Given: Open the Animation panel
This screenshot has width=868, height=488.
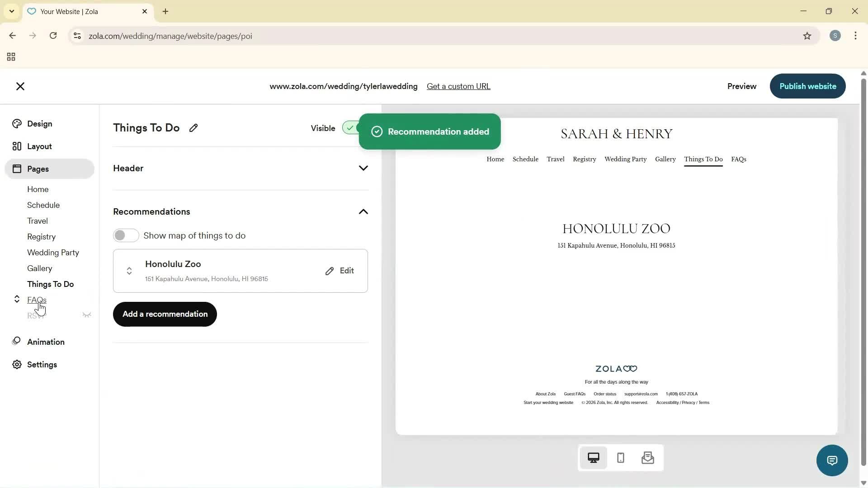Looking at the screenshot, I should click(x=46, y=342).
